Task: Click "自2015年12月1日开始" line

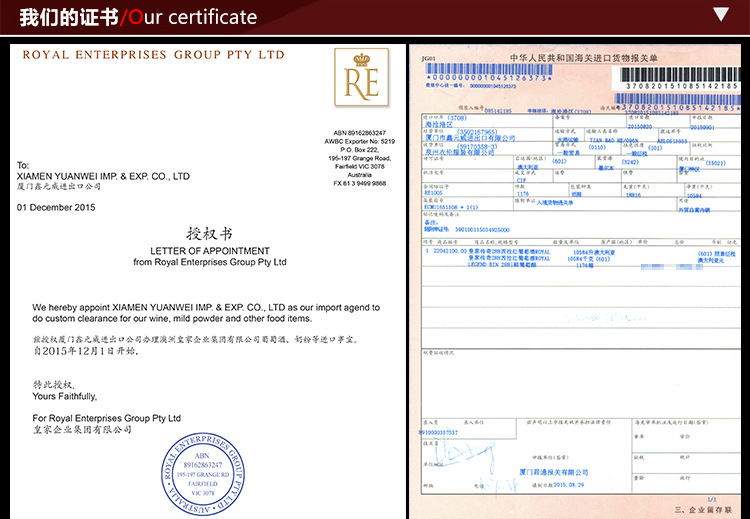Action: click(86, 351)
